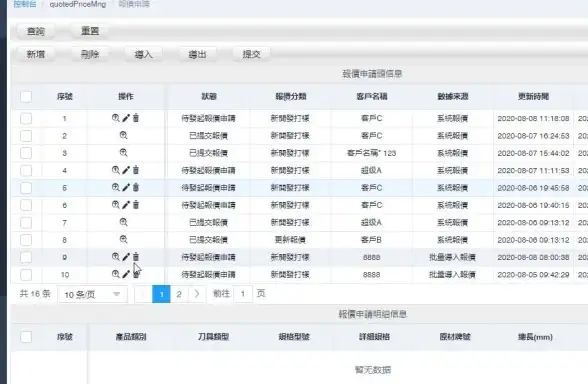Click the 共 16 条 total count text
Image resolution: width=588 pixels, height=384 pixels.
click(35, 294)
